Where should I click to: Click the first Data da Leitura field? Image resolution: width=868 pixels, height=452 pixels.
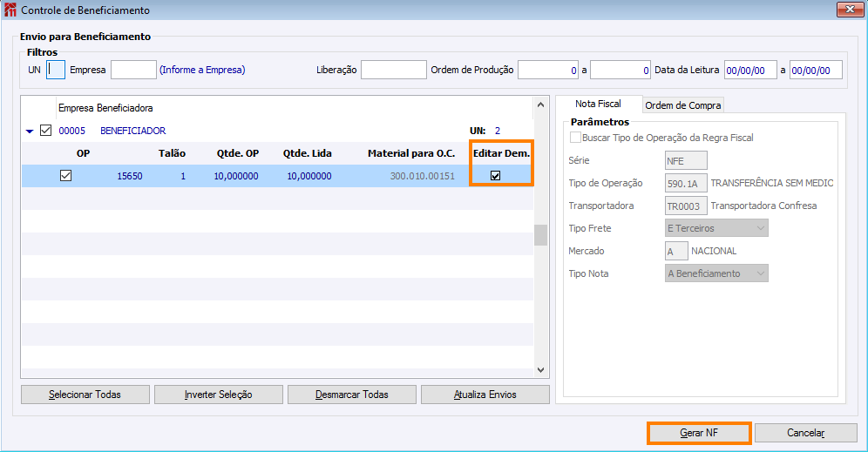point(750,70)
